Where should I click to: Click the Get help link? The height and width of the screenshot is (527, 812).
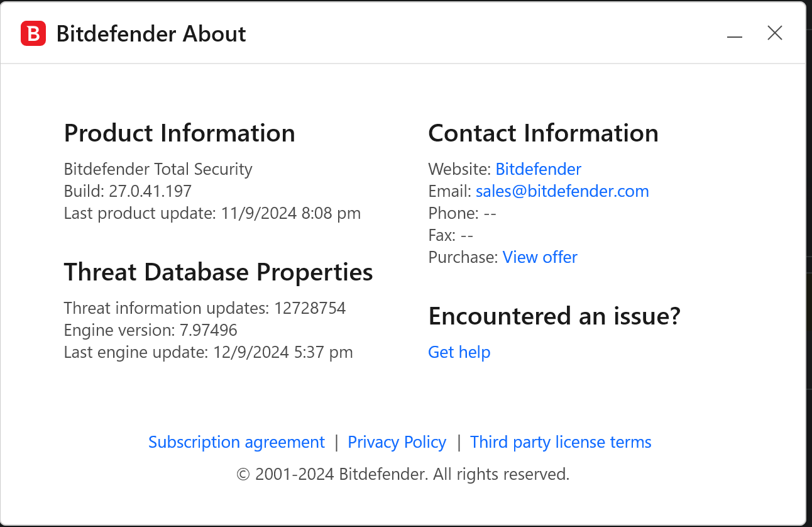click(x=459, y=352)
